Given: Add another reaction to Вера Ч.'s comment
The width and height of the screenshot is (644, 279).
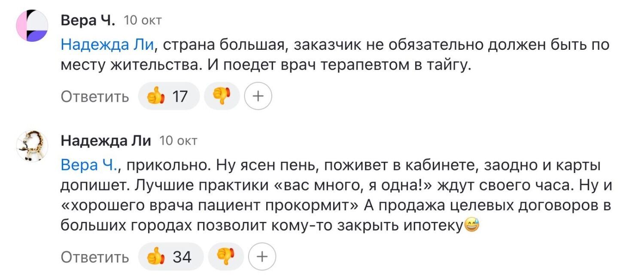Looking at the screenshot, I should [258, 96].
